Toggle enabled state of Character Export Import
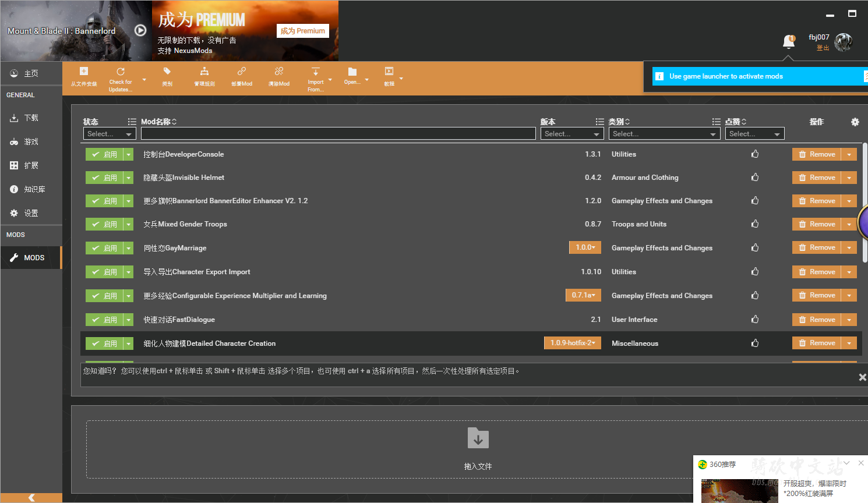This screenshot has width=868, height=503. point(104,272)
